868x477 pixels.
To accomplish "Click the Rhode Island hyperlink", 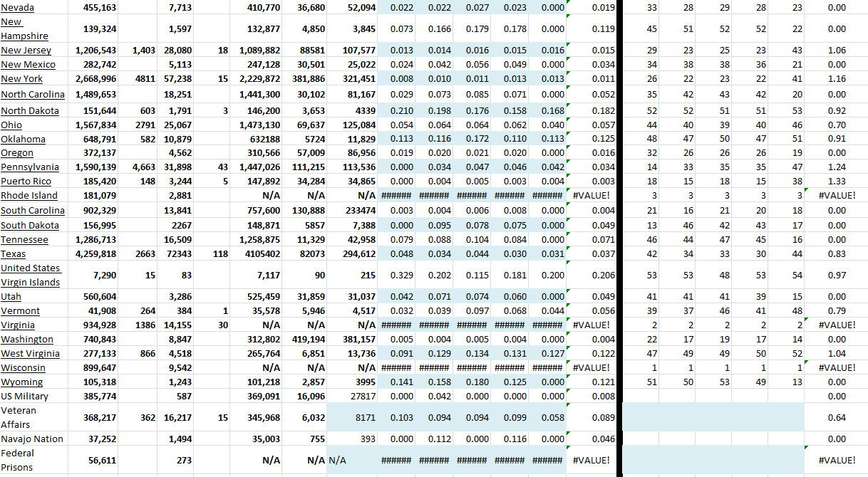I will [x=29, y=196].
